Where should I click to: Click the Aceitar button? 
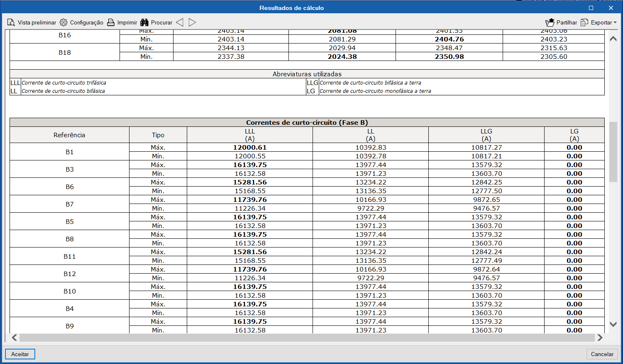tap(20, 354)
